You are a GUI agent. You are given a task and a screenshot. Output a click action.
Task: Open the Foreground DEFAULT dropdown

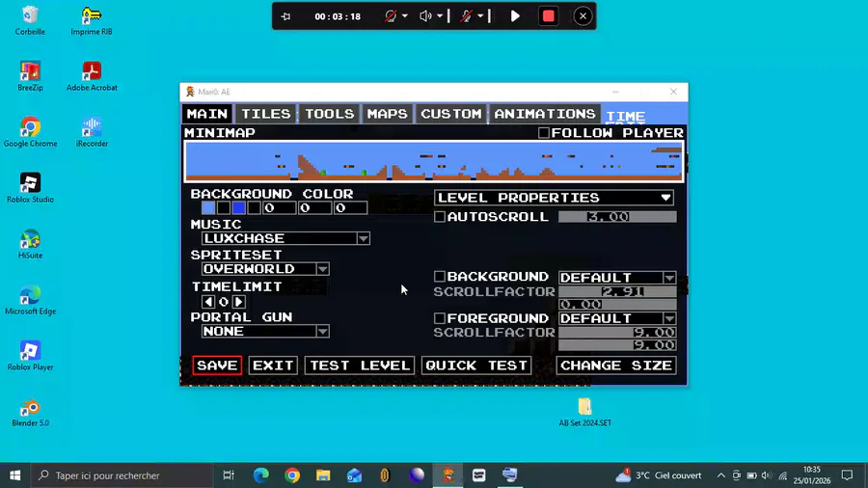click(x=617, y=318)
